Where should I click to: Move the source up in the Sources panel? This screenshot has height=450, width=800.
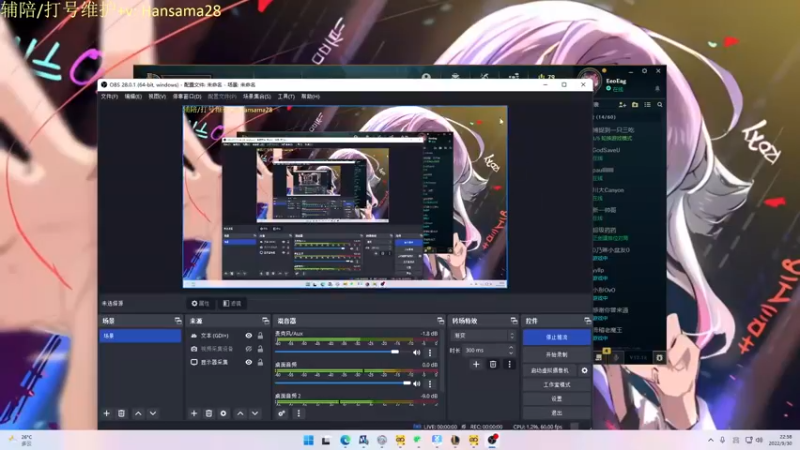tap(240, 413)
